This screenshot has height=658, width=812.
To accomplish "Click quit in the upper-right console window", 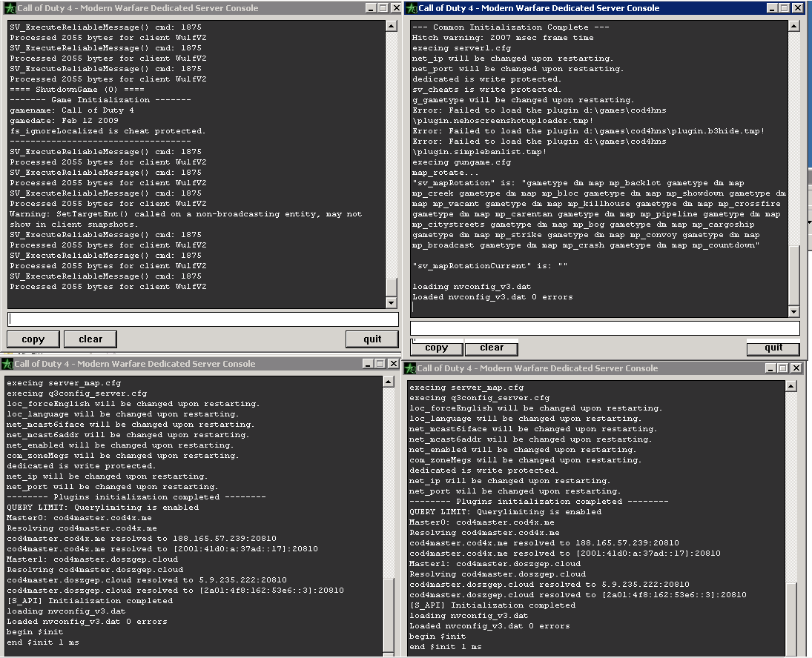I will click(773, 348).
